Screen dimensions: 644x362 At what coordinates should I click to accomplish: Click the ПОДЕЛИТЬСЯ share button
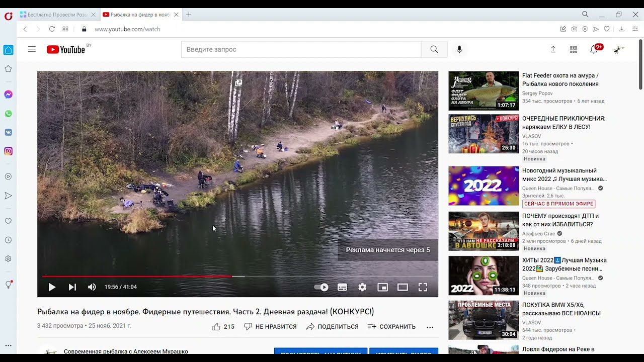[332, 327]
